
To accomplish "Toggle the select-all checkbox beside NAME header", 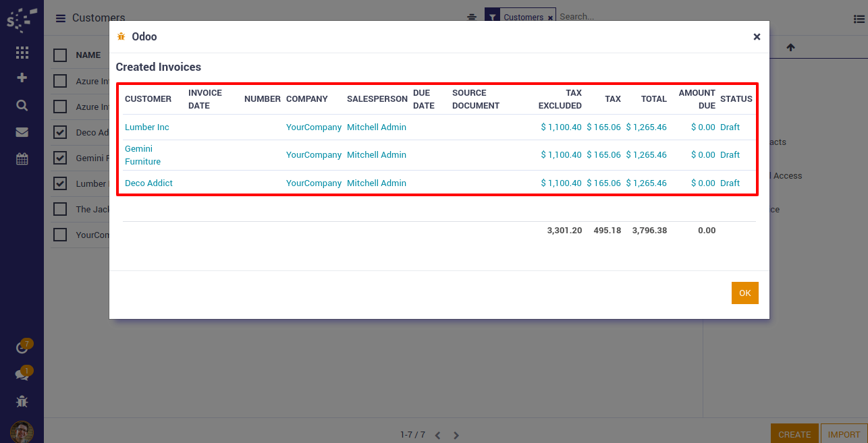I will pos(60,55).
